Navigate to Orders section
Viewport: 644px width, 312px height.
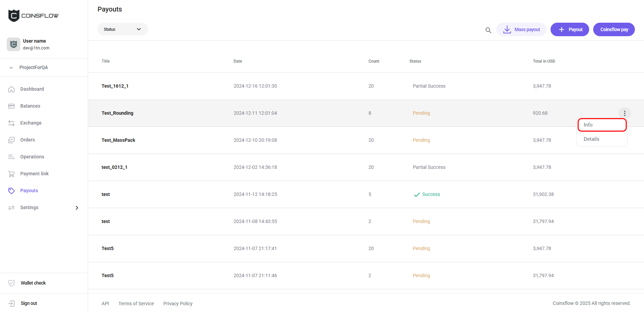(x=27, y=140)
